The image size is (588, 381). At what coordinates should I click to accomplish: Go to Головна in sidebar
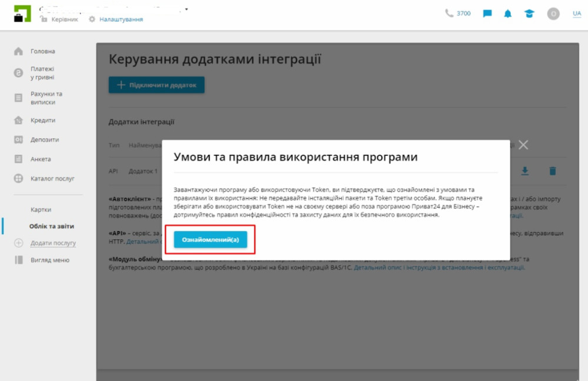[x=42, y=51]
